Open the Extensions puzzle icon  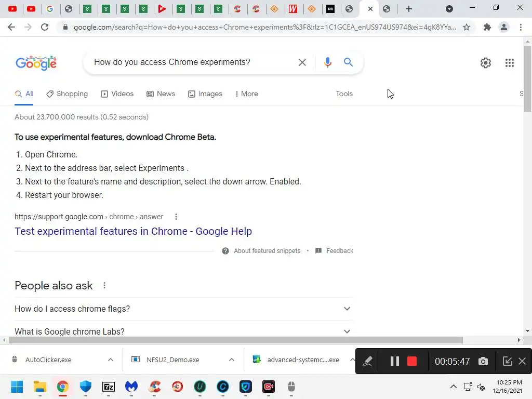click(x=487, y=27)
